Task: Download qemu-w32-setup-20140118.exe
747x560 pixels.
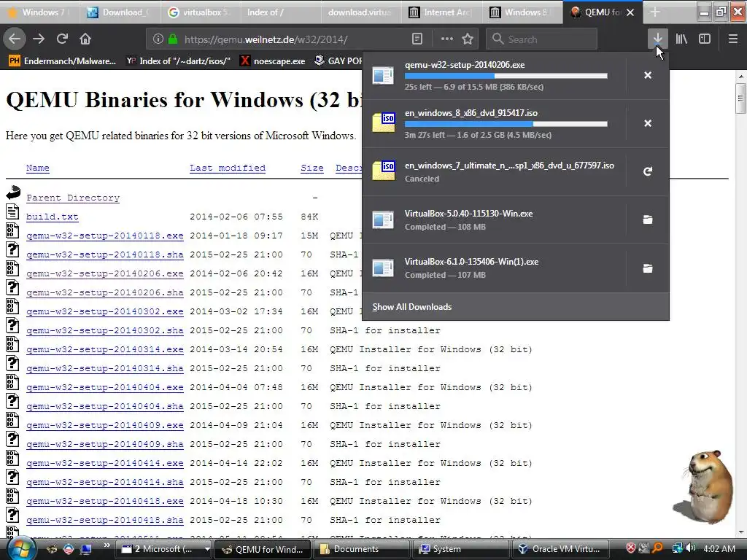Action: (105, 236)
